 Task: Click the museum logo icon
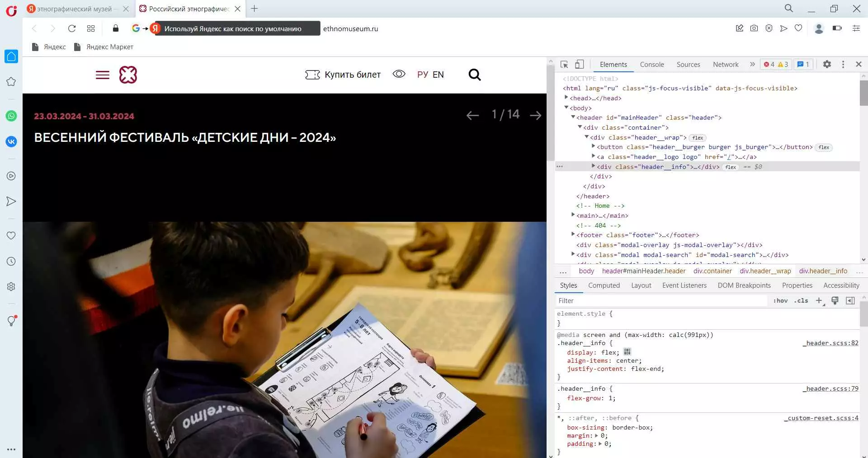click(128, 75)
